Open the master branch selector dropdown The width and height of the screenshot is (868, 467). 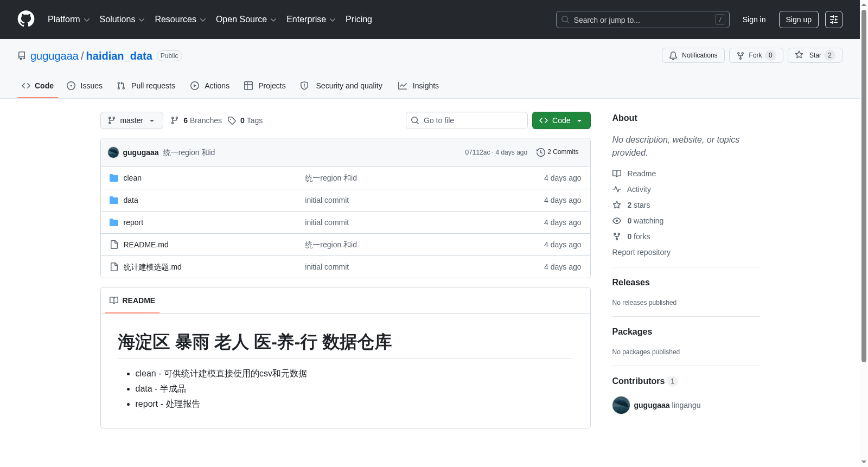(x=132, y=120)
